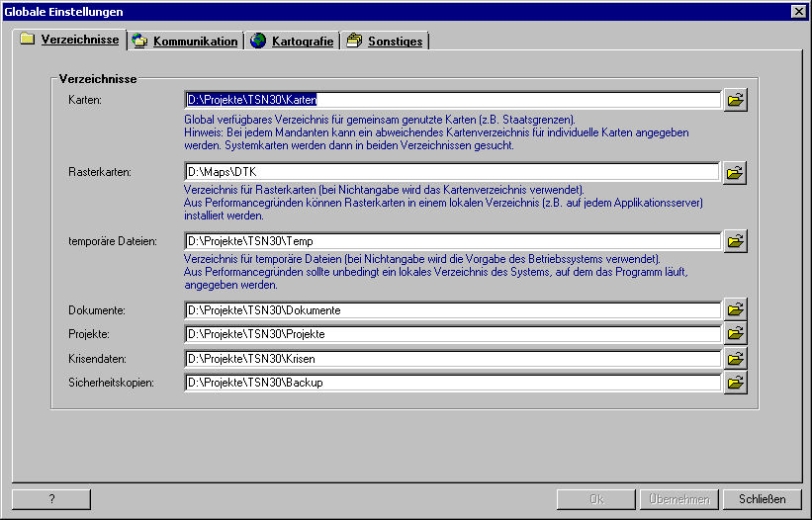The image size is (812, 520).
Task: Focus the temporäre Dateien path field
Action: pyautogui.click(x=453, y=241)
